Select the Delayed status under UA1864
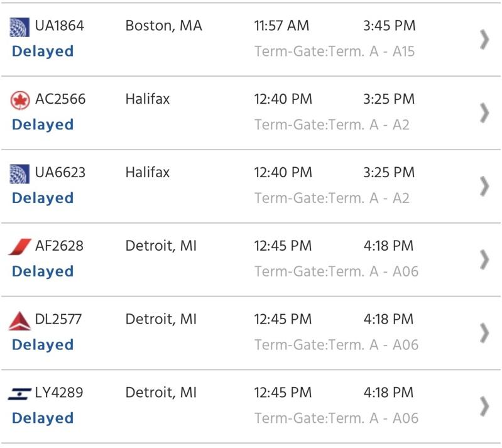 pos(43,52)
